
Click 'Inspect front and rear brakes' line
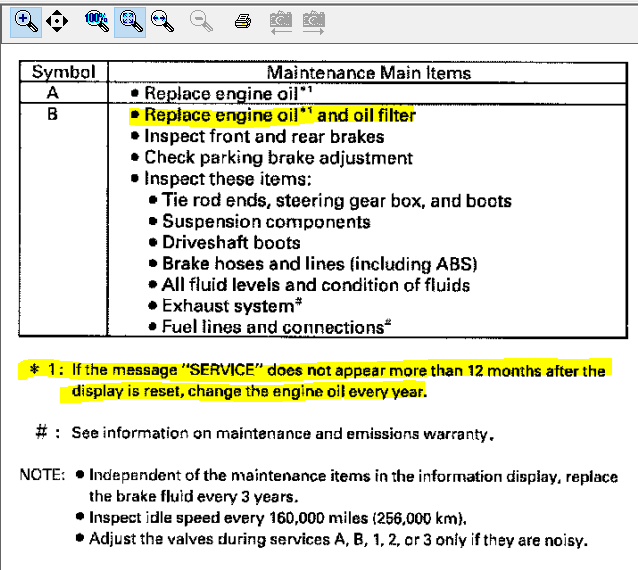(x=258, y=137)
